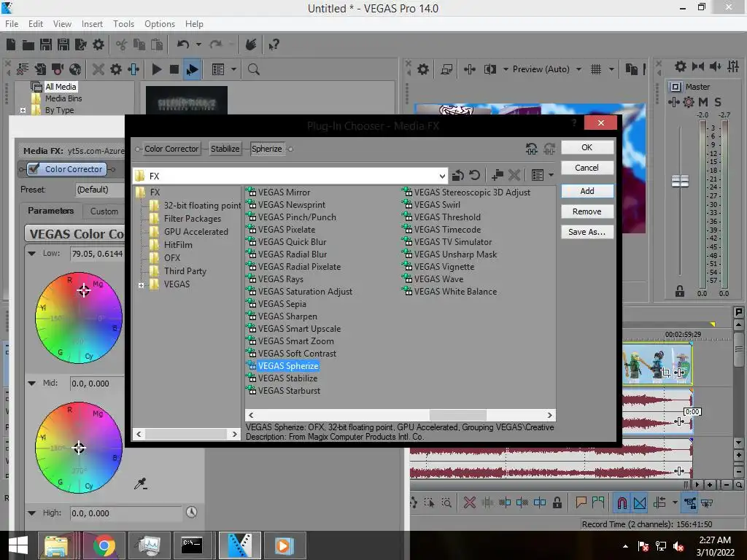Click the Add button
The height and width of the screenshot is (560, 747).
(587, 191)
